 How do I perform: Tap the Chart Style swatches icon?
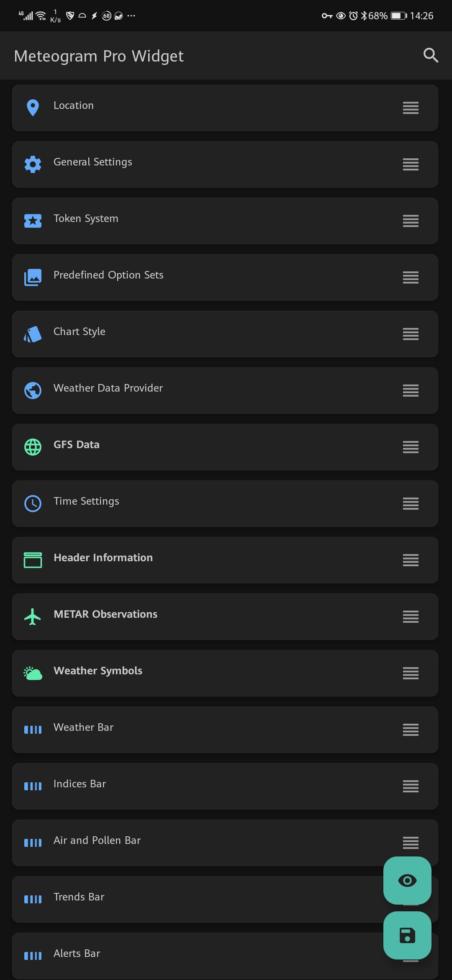coord(33,334)
